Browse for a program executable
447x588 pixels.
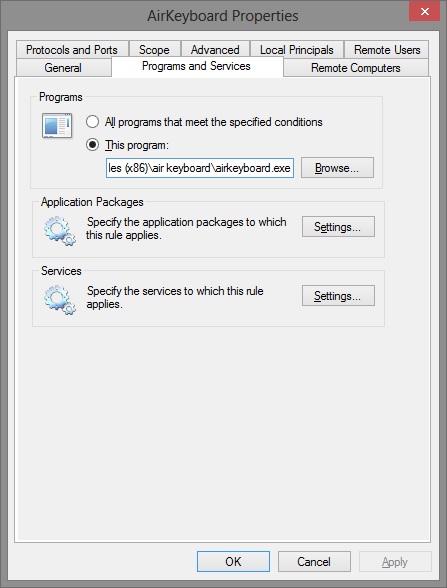[x=337, y=168]
